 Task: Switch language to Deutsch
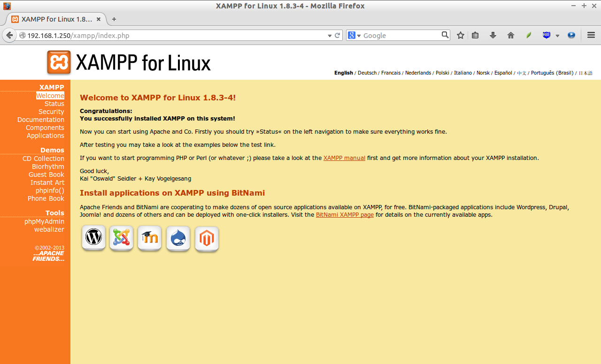pyautogui.click(x=367, y=73)
